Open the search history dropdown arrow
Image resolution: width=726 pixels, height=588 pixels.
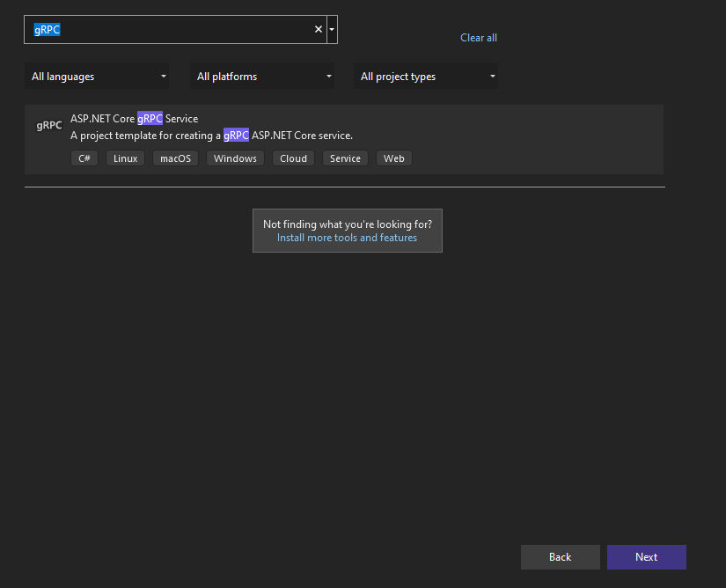coord(332,29)
